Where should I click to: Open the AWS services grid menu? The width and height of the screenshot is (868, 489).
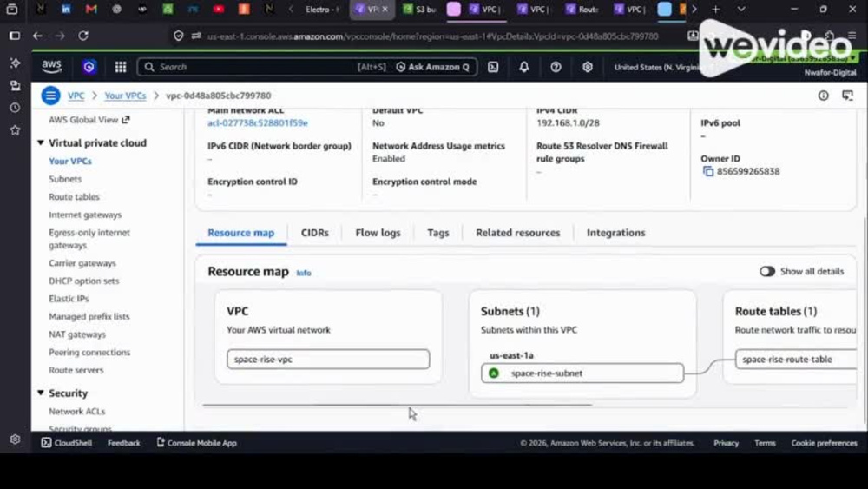click(120, 67)
